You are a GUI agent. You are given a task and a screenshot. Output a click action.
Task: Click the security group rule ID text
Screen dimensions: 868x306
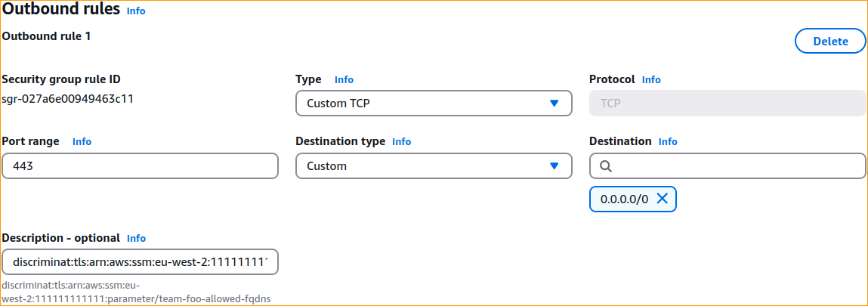(x=68, y=98)
